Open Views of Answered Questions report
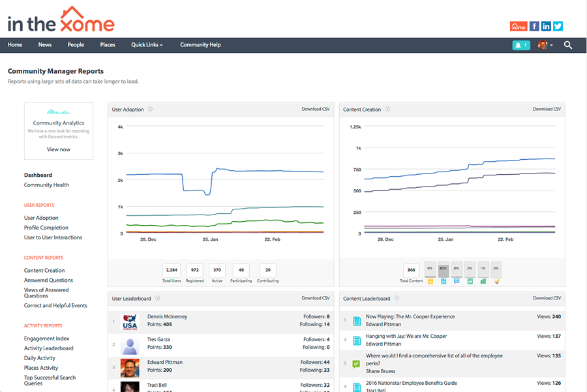This screenshot has height=392, width=587. [46, 293]
